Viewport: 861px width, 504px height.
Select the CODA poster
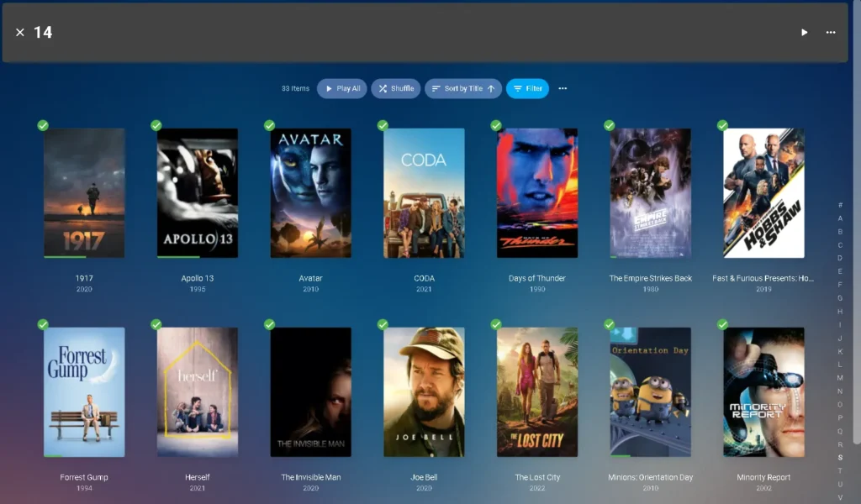click(x=424, y=193)
